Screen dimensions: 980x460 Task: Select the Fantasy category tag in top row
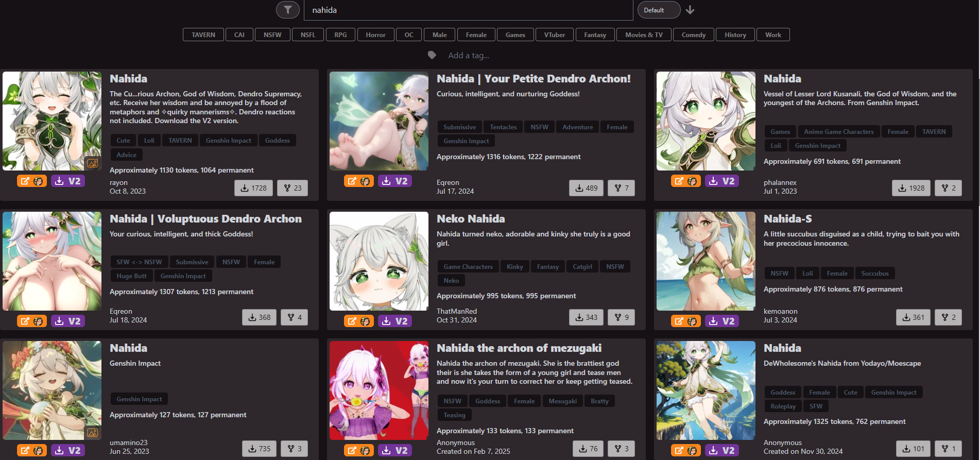pyautogui.click(x=595, y=35)
